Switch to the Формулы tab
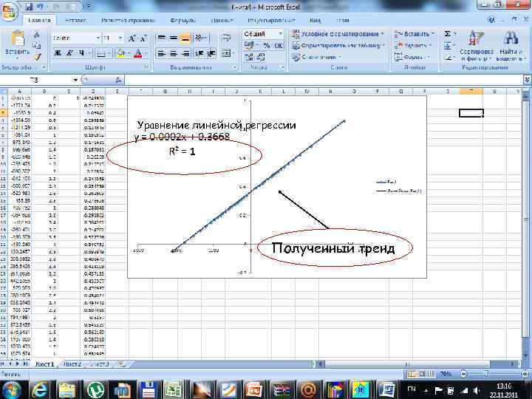This screenshot has width=532, height=399. 183,21
